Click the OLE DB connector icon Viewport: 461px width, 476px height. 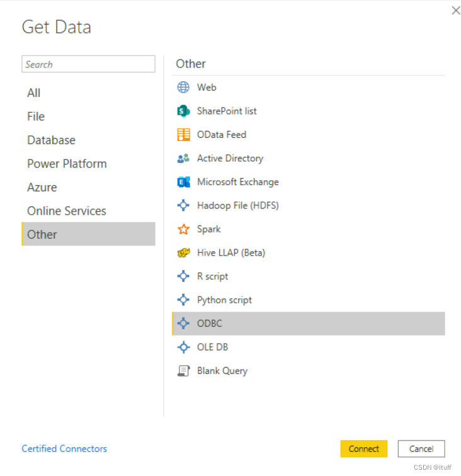point(183,348)
